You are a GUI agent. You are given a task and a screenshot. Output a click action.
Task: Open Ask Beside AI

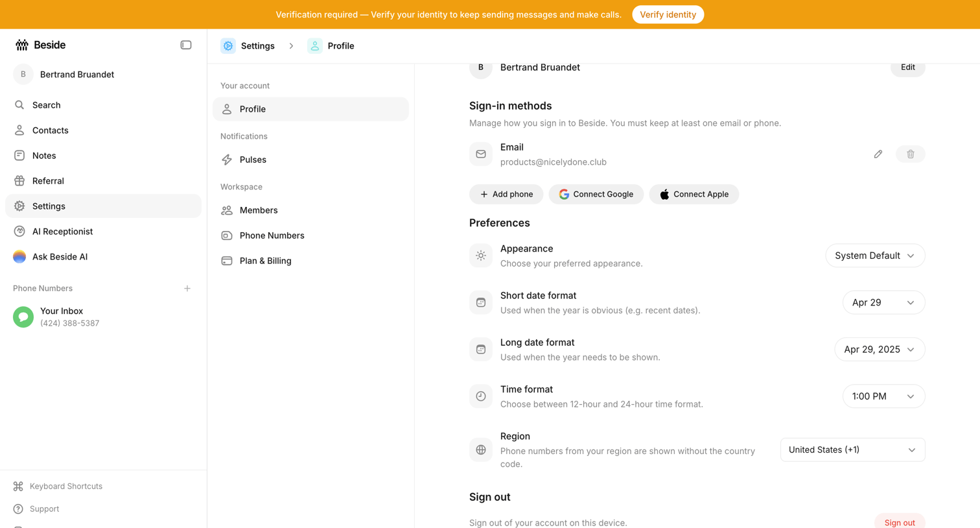pyautogui.click(x=103, y=257)
